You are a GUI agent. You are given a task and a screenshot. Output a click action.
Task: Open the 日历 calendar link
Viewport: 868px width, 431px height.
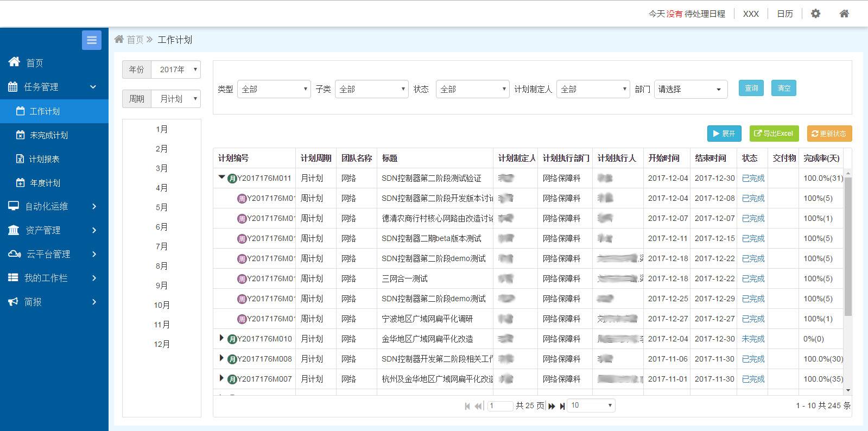[x=785, y=14]
